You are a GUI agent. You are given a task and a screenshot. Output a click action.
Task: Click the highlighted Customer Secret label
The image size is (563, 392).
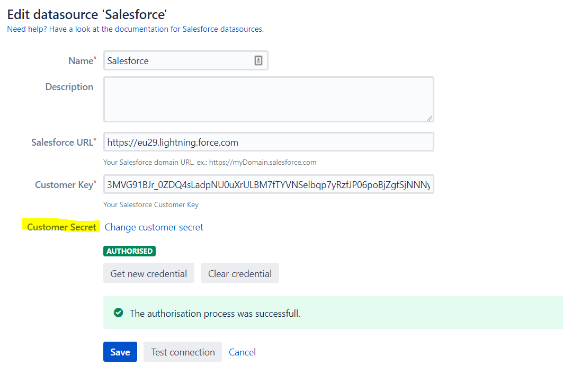point(61,227)
